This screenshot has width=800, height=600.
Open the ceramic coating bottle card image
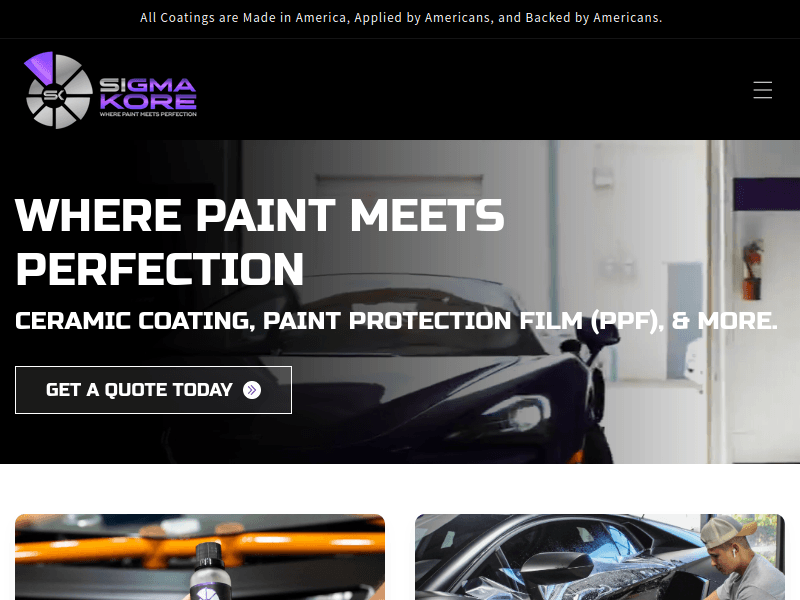[200, 557]
